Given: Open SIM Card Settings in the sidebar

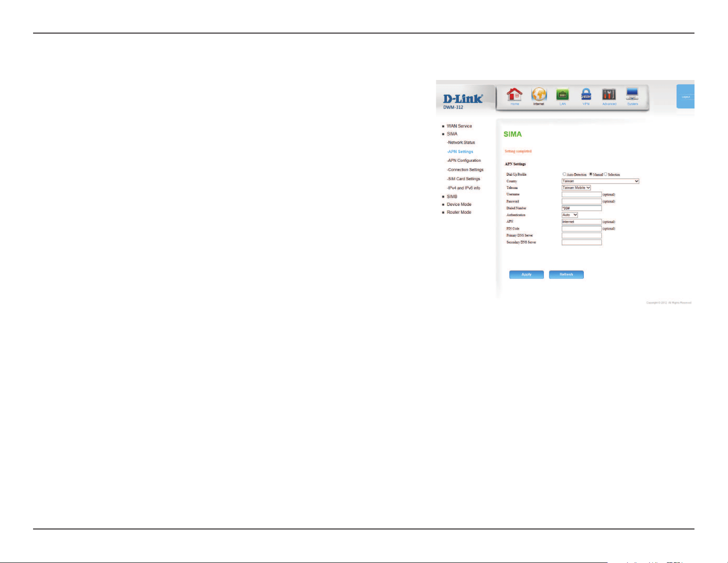Looking at the screenshot, I should point(463,179).
